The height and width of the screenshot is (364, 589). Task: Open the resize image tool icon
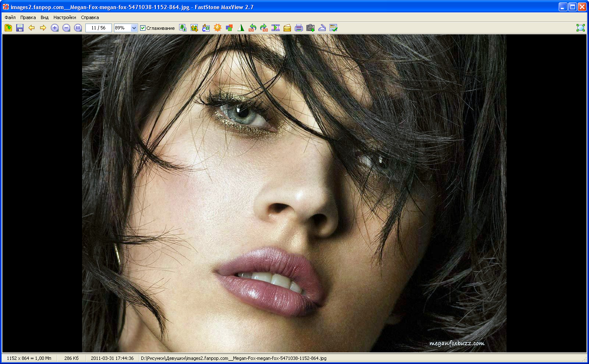point(183,28)
